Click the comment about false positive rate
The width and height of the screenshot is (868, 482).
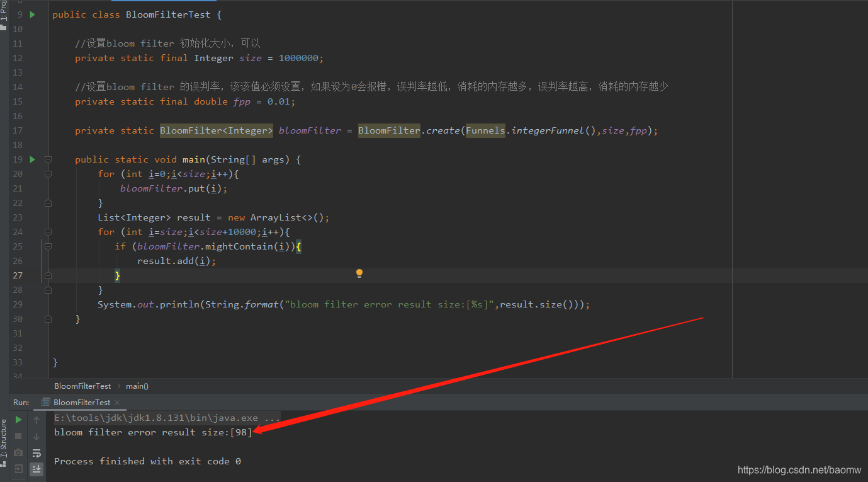(371, 87)
